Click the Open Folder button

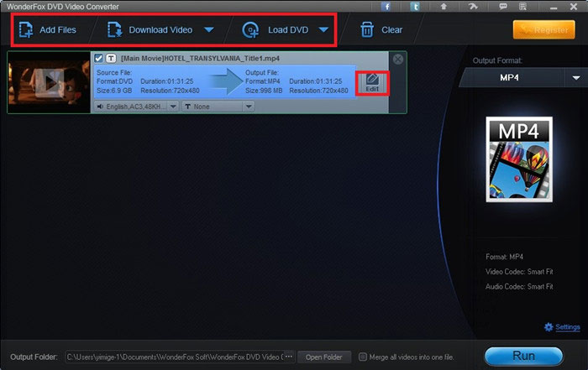pyautogui.click(x=323, y=357)
